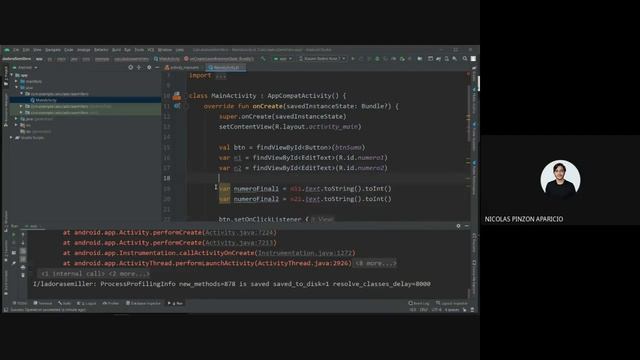Image resolution: width=640 pixels, height=360 pixels.
Task: Expand the java (generated) folder
Action: click(17, 119)
